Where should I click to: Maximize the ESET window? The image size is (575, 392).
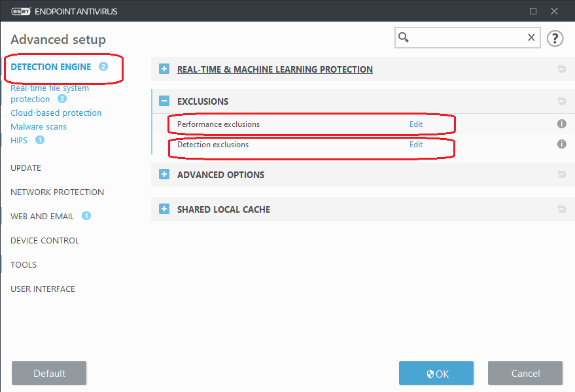(x=533, y=11)
